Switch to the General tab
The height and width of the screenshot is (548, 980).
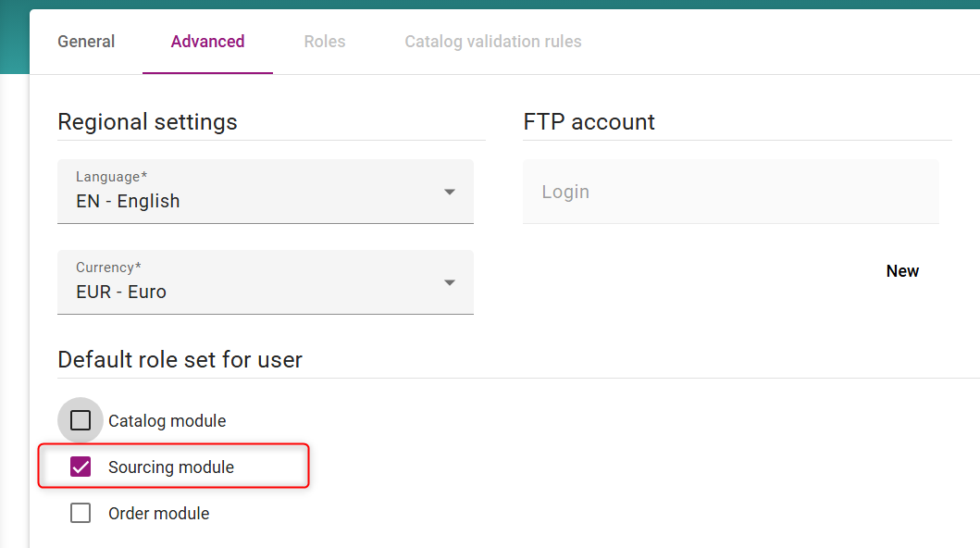tap(86, 42)
